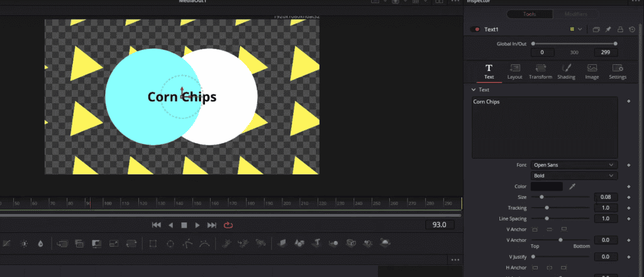Image resolution: width=644 pixels, height=277 pixels.
Task: Add a Text 3D node
Action: tap(317, 243)
